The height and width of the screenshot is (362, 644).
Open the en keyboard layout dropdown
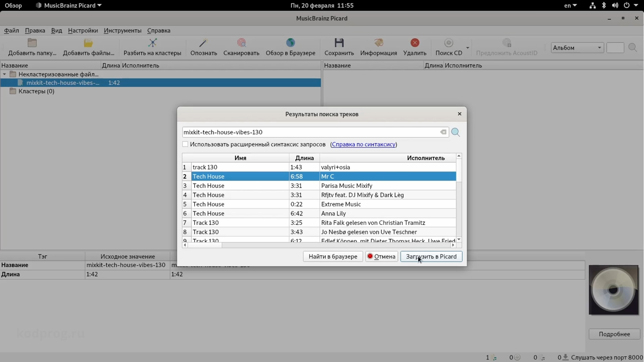coord(570,5)
